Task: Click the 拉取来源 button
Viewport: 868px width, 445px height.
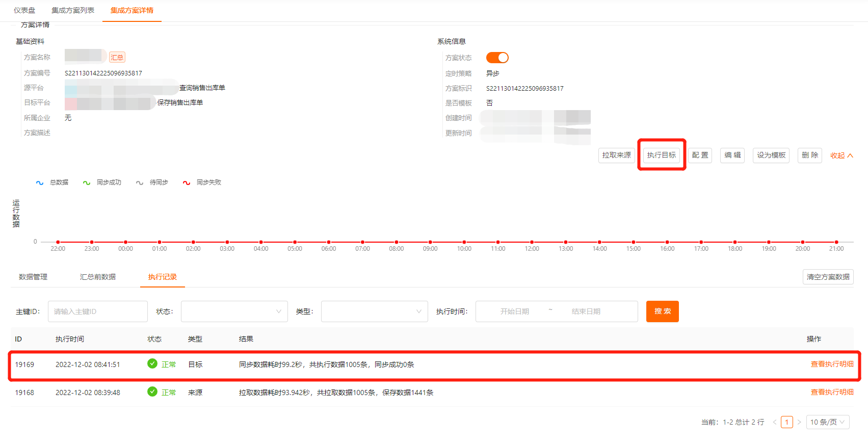Action: tap(616, 155)
